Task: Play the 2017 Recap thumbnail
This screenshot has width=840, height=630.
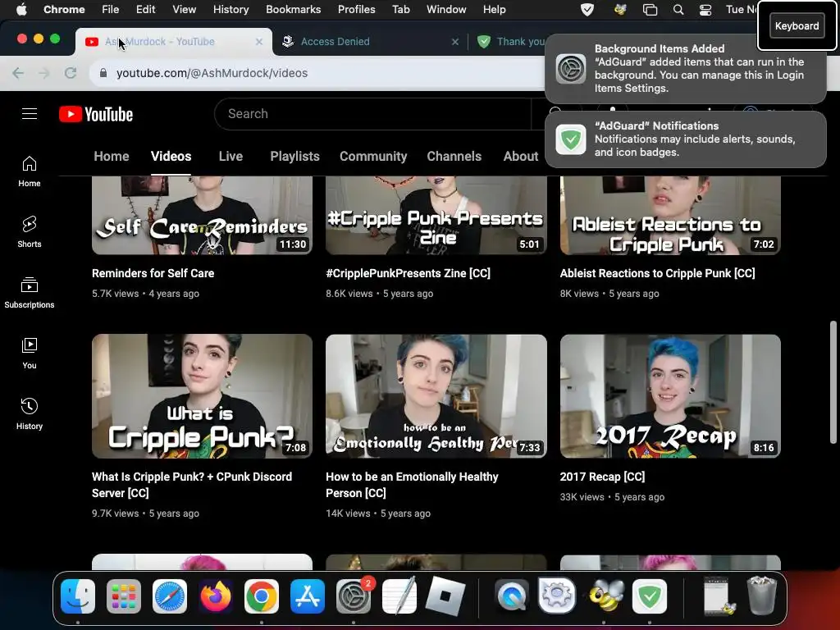Action: coord(670,396)
